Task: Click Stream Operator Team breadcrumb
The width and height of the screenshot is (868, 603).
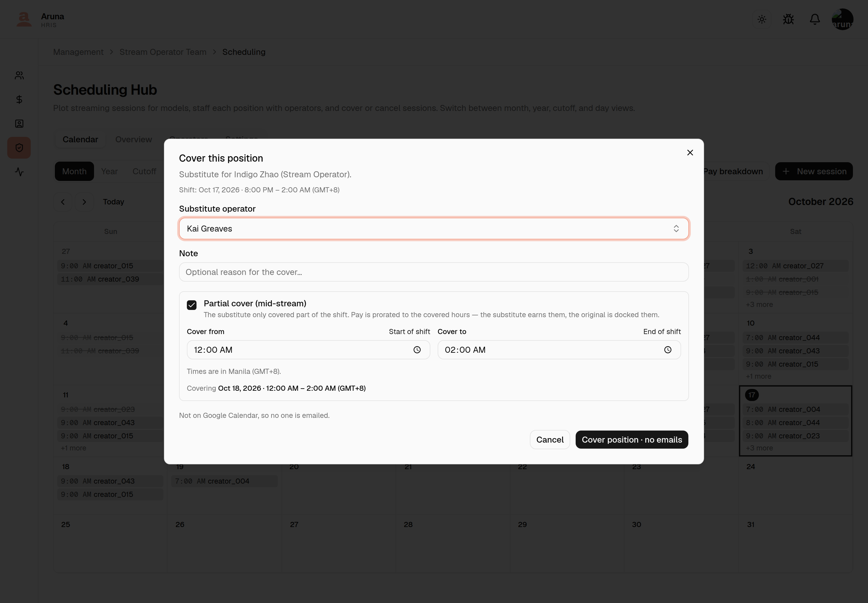Action: click(x=163, y=52)
